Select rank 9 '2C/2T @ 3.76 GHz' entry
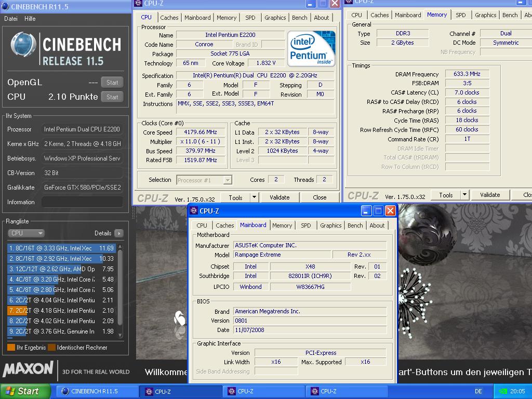 pos(61,331)
